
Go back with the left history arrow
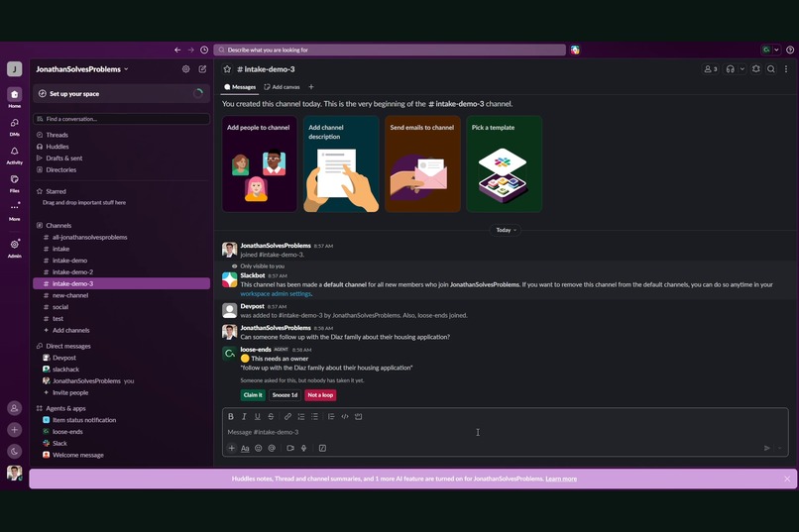177,50
